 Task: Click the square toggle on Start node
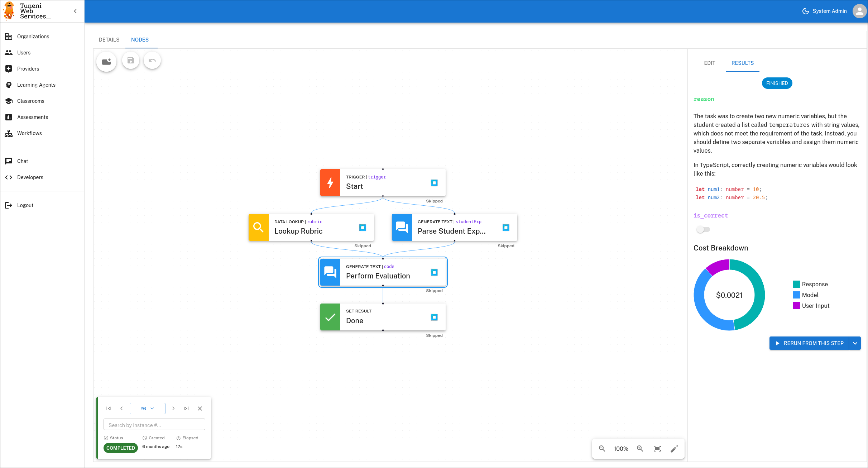tap(434, 183)
